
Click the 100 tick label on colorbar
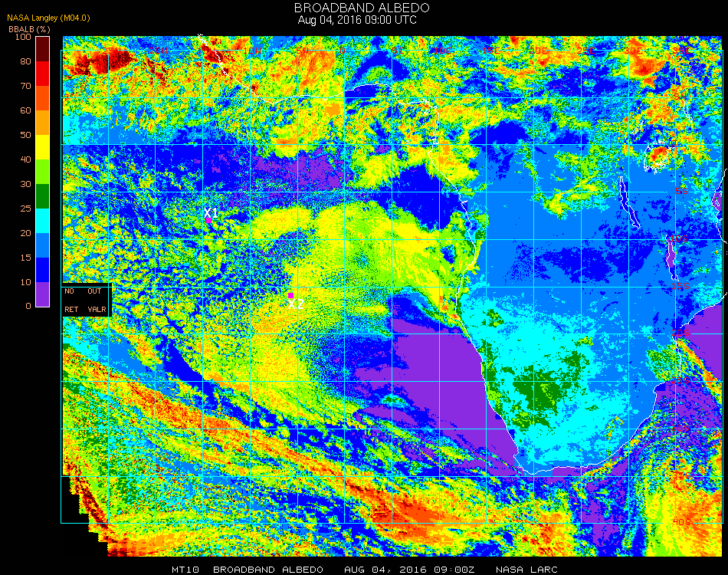pos(23,37)
